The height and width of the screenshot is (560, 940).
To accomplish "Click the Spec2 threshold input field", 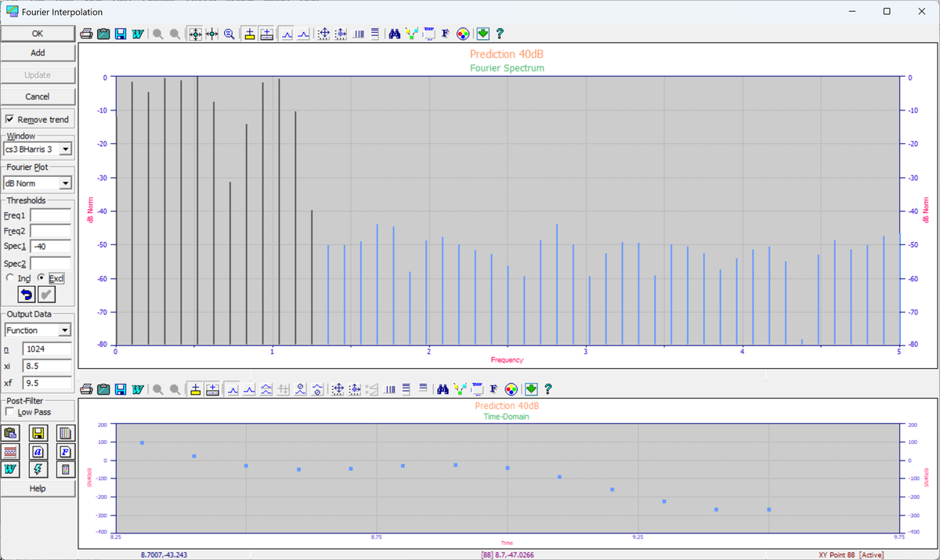I will tap(51, 263).
